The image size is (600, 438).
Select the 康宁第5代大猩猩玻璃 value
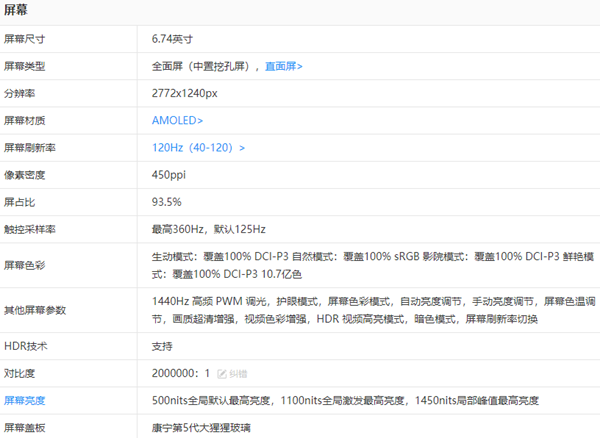tap(201, 428)
